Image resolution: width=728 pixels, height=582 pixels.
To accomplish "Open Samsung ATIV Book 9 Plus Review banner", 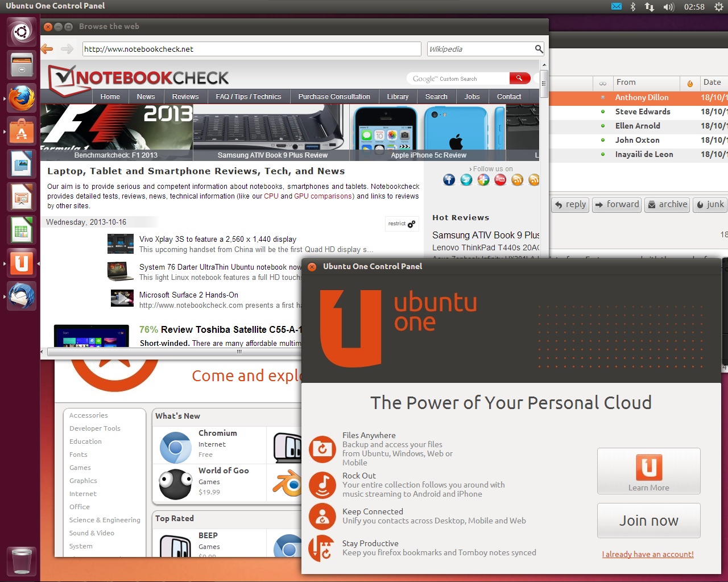I will tap(272, 132).
